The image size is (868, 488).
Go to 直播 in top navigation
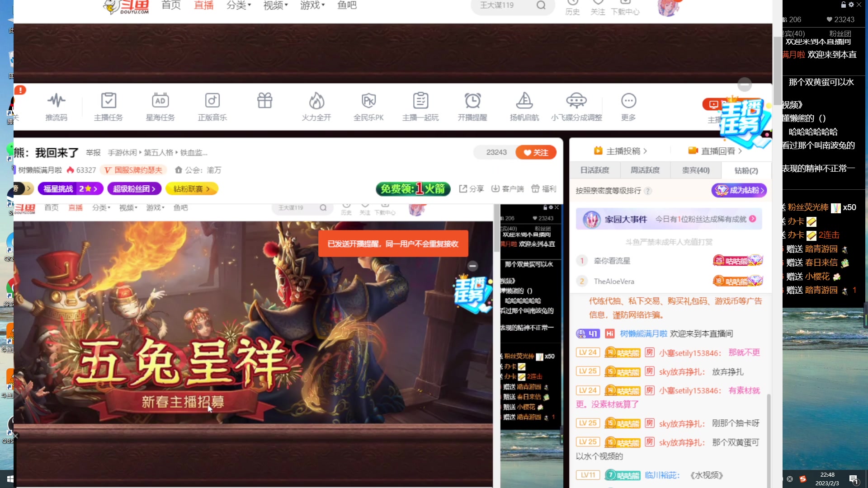click(203, 5)
